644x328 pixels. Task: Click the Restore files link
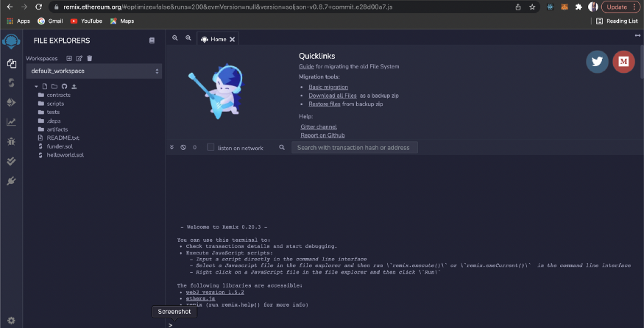[325, 104]
